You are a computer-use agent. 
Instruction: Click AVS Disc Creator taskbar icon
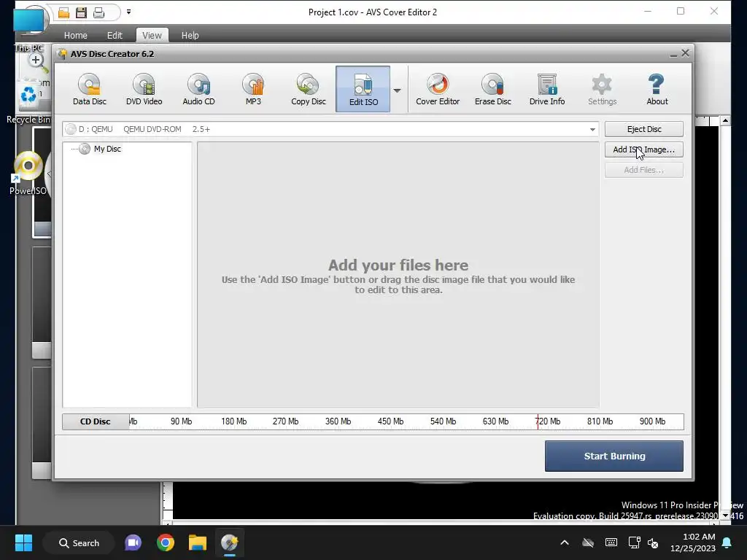click(x=230, y=542)
